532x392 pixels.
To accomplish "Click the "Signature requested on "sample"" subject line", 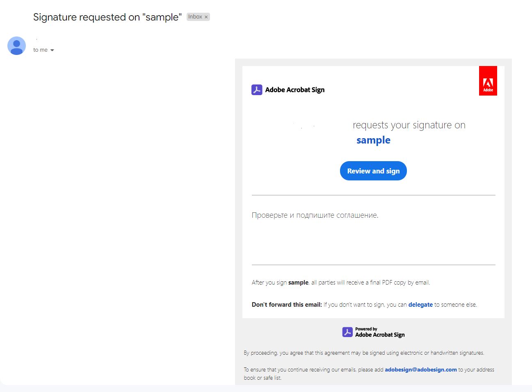I will (107, 17).
